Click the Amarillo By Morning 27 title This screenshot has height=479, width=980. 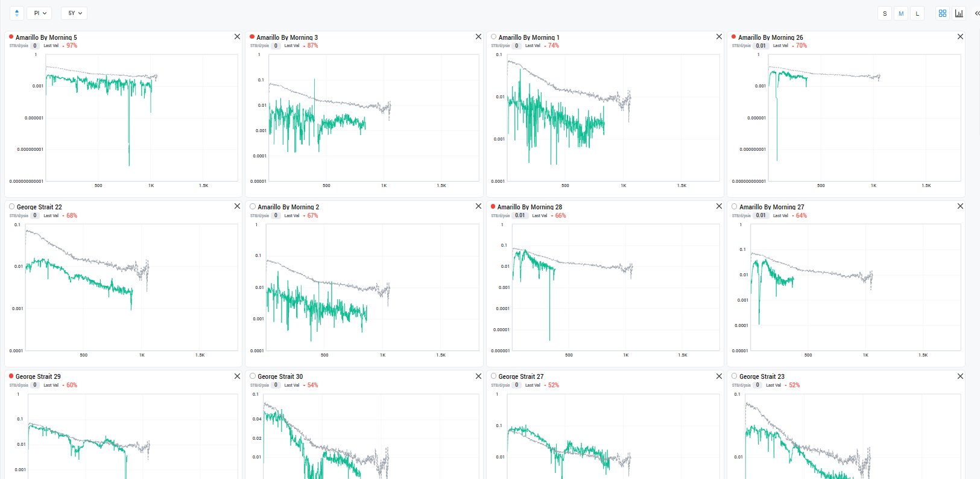pyautogui.click(x=772, y=207)
